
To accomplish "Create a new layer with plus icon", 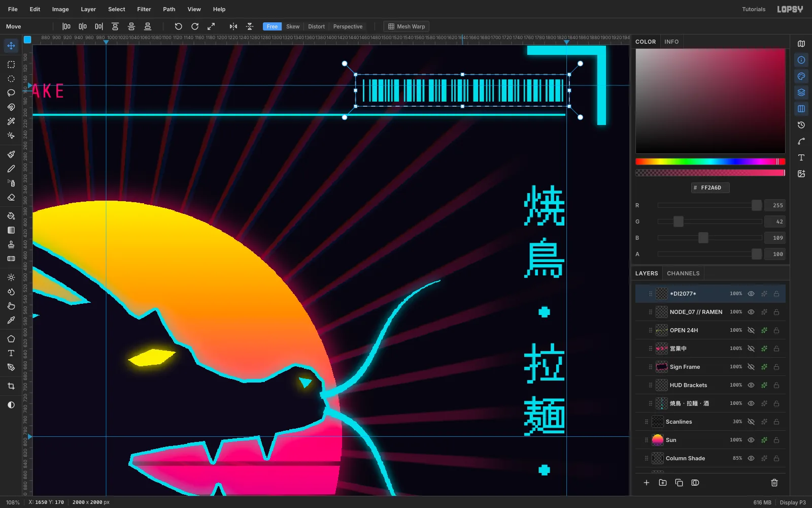I will [x=647, y=483].
